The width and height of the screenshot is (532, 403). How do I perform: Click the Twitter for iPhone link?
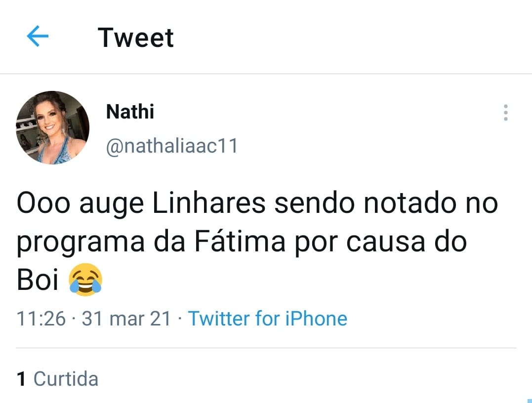coord(267,319)
